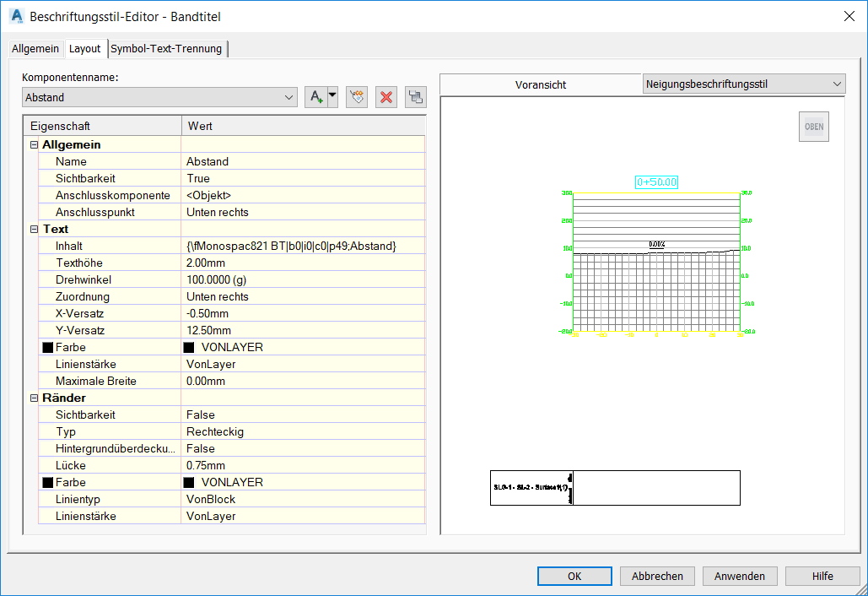Select the Text Farbe VONLAYER color swatch
Screen dimensions: 868x596
tap(189, 347)
